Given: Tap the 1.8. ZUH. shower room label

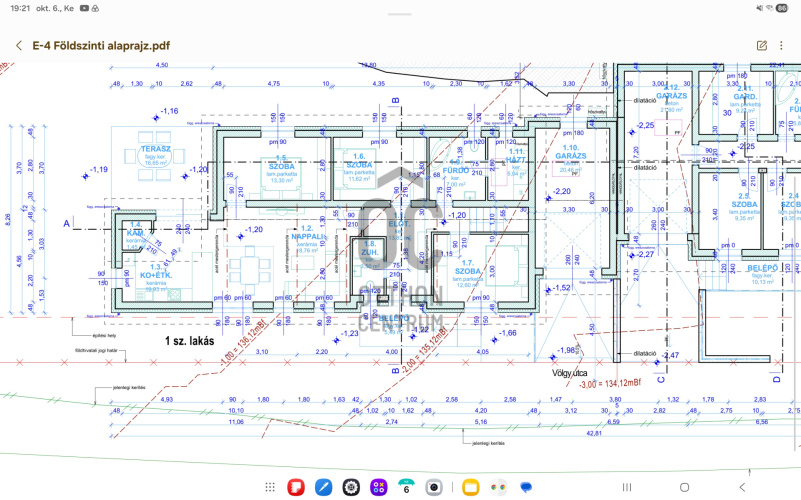Looking at the screenshot, I should pyautogui.click(x=370, y=248).
